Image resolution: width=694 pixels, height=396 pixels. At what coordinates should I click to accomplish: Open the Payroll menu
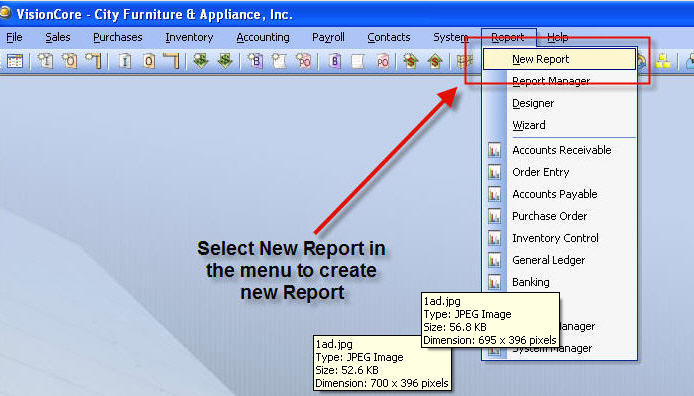point(328,37)
